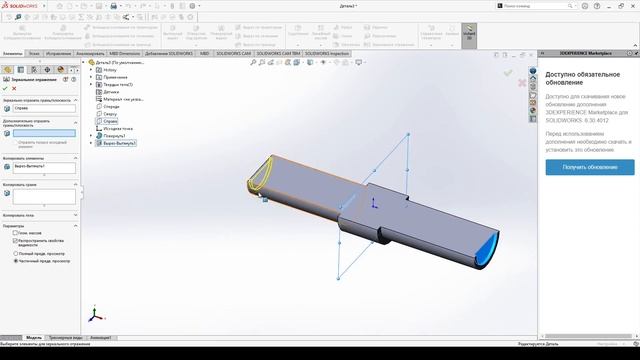Collapse the secondary mirror face/plane section
Screen dimensions: 640x360
[76, 122]
